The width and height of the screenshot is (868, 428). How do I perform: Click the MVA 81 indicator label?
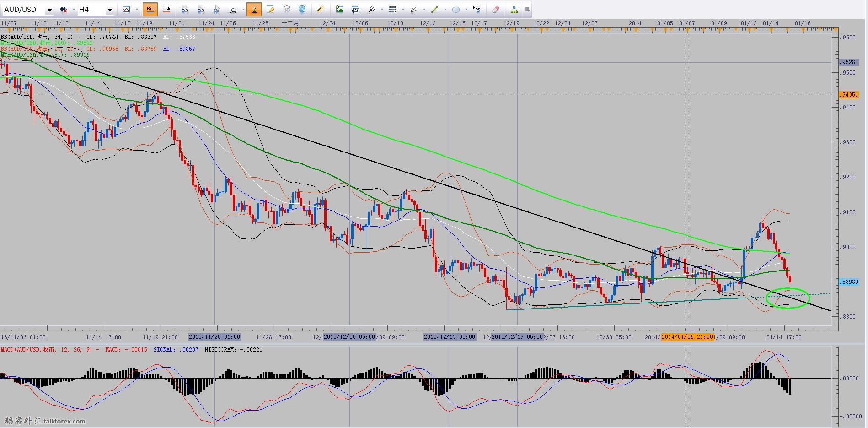tap(45, 54)
